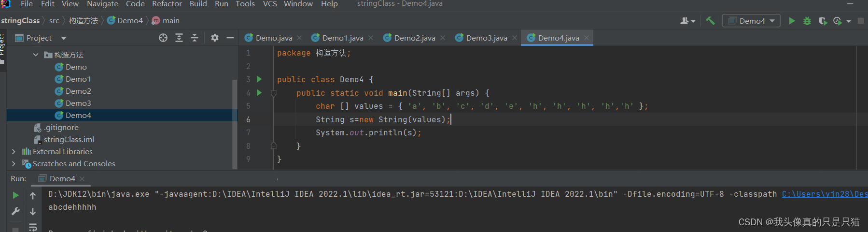868x232 pixels.
Task: Open the File menu
Action: coord(27,4)
